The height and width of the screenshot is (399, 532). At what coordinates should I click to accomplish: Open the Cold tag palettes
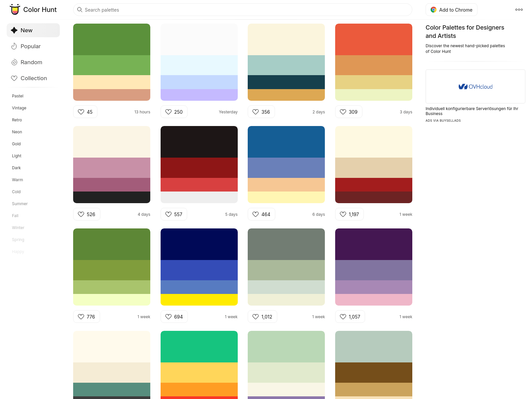pos(16,192)
